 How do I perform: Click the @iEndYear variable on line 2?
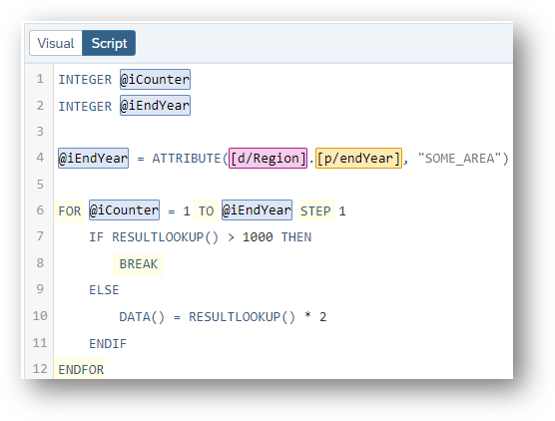[x=155, y=106]
